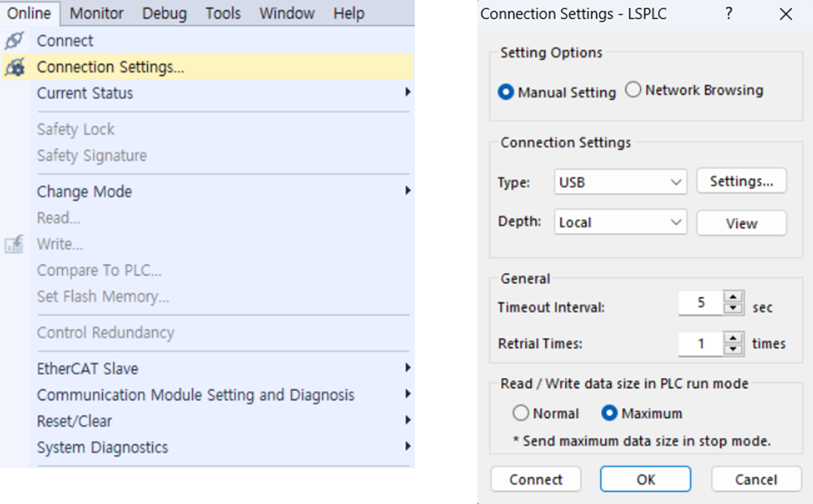813x504 pixels.
Task: Open the Monitor menu
Action: click(x=96, y=13)
